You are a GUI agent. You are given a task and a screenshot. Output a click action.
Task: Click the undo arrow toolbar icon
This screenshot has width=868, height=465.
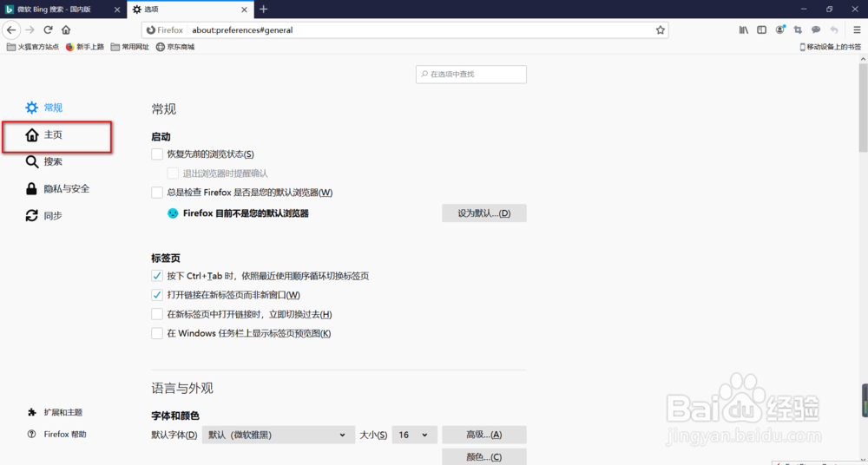[x=833, y=29]
